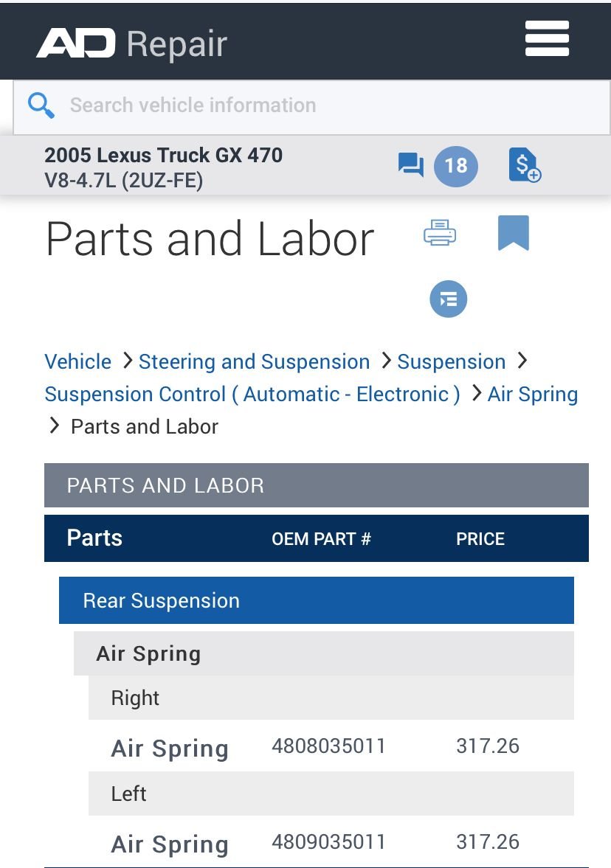This screenshot has width=611, height=868.
Task: Open the dollar estimate document icon
Action: [x=524, y=165]
